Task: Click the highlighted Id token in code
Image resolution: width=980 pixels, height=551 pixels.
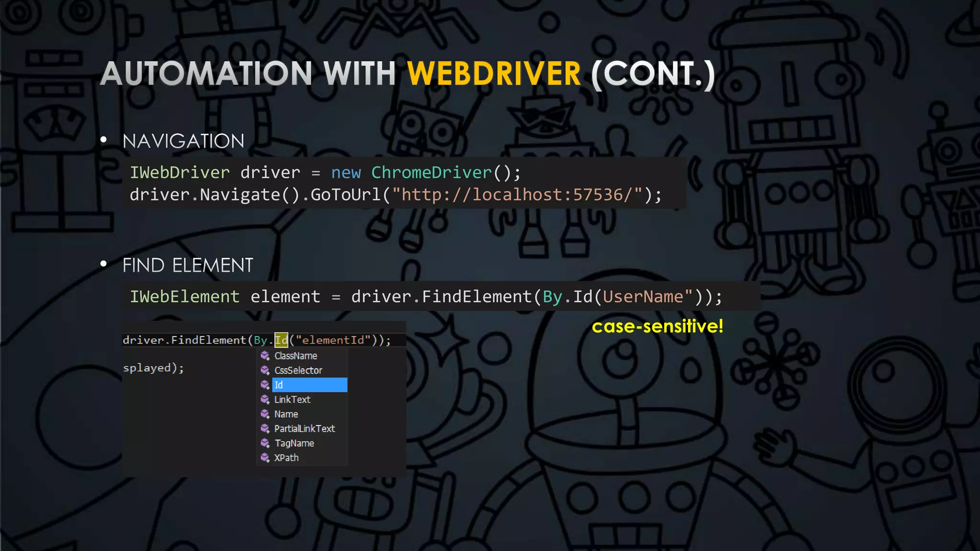Action: (281, 340)
